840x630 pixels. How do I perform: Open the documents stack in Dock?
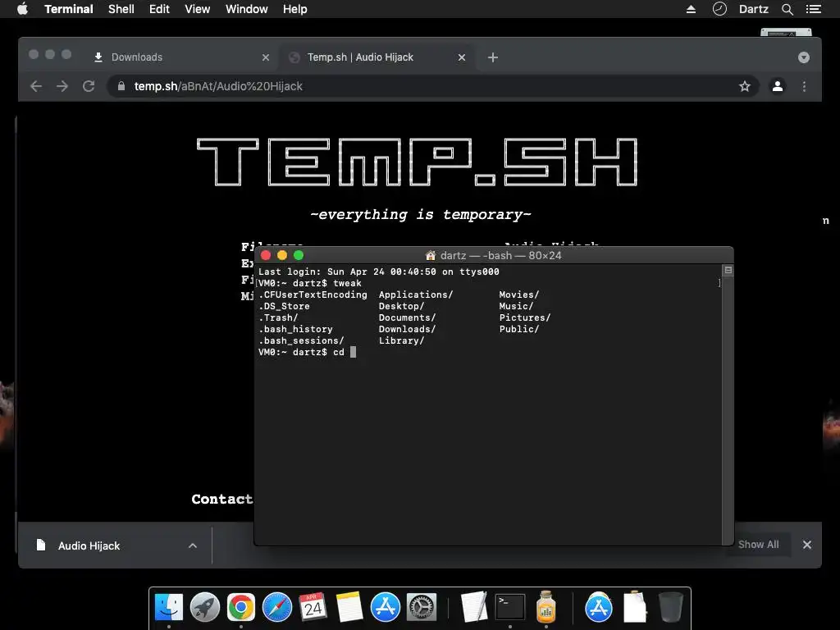[x=635, y=606]
